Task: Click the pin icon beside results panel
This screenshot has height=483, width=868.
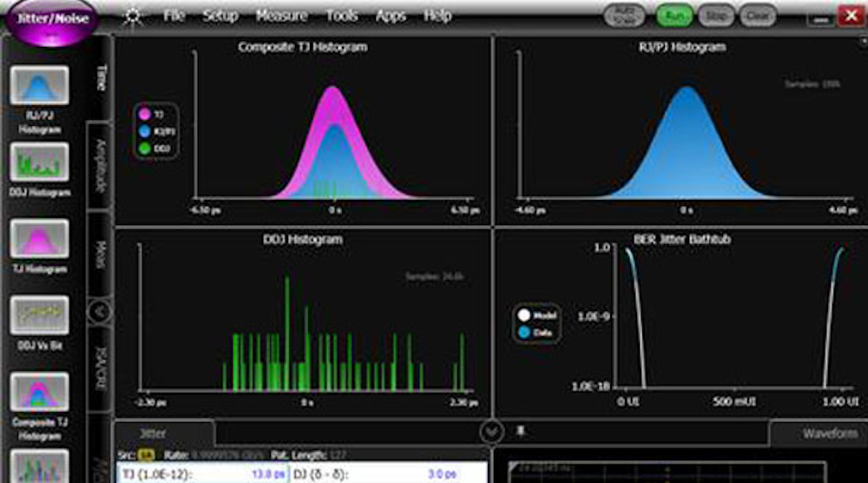Action: pyautogui.click(x=521, y=431)
